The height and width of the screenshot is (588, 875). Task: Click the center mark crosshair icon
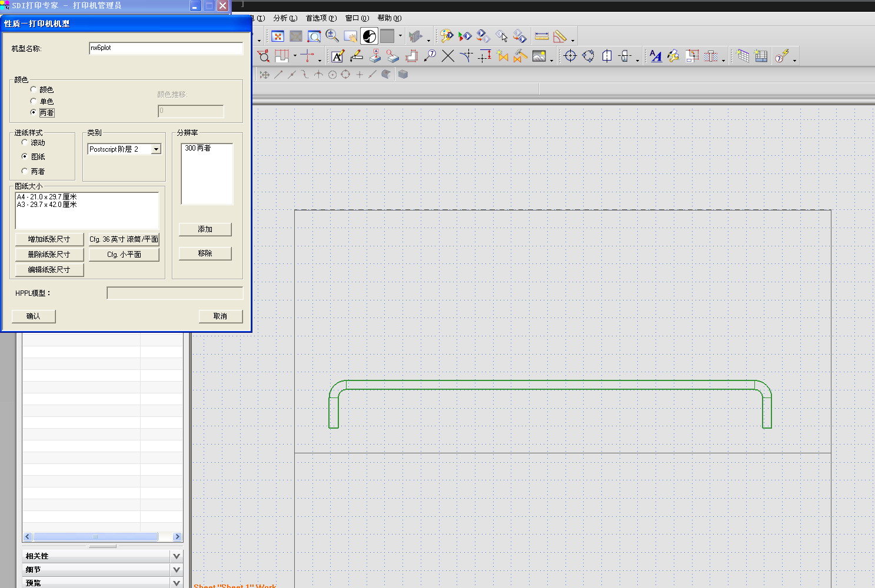pos(570,56)
